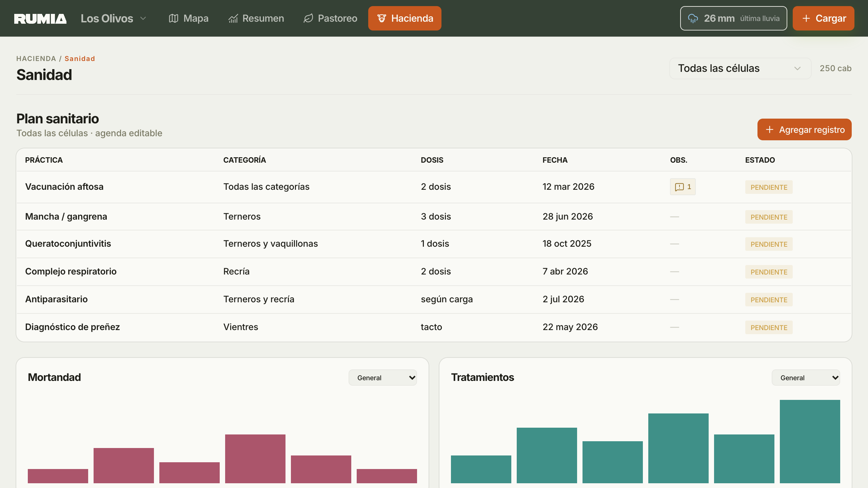Viewport: 868px width, 488px height.
Task: Click the ESTADO column header
Action: [760, 160]
